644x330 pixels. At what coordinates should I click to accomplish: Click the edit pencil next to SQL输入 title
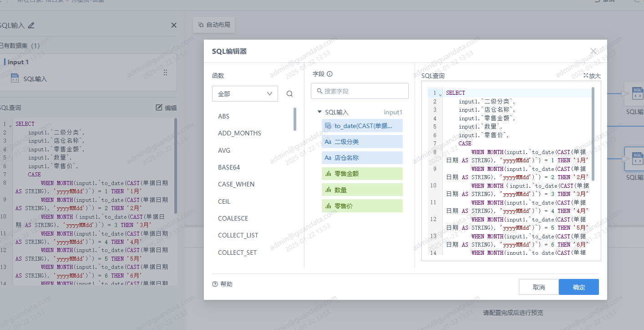(x=31, y=26)
